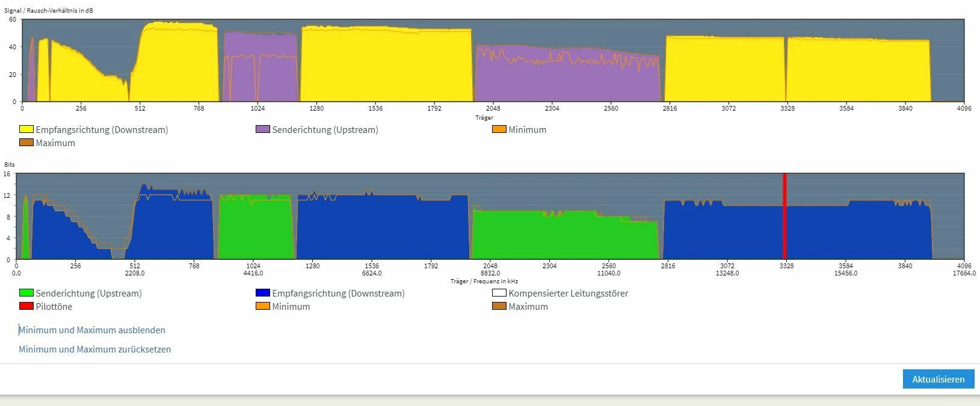The width and height of the screenshot is (980, 406).
Task: Click 'Senderichtung (Upstream)' text in SNR legend
Action: point(325,129)
